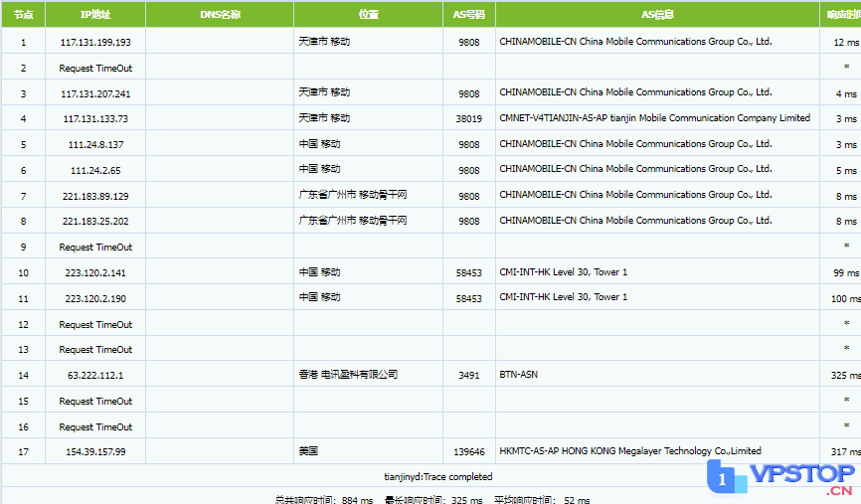Click 4 ms response time in node 3 row
Image resolution: width=861 pixels, height=504 pixels.
pos(846,93)
